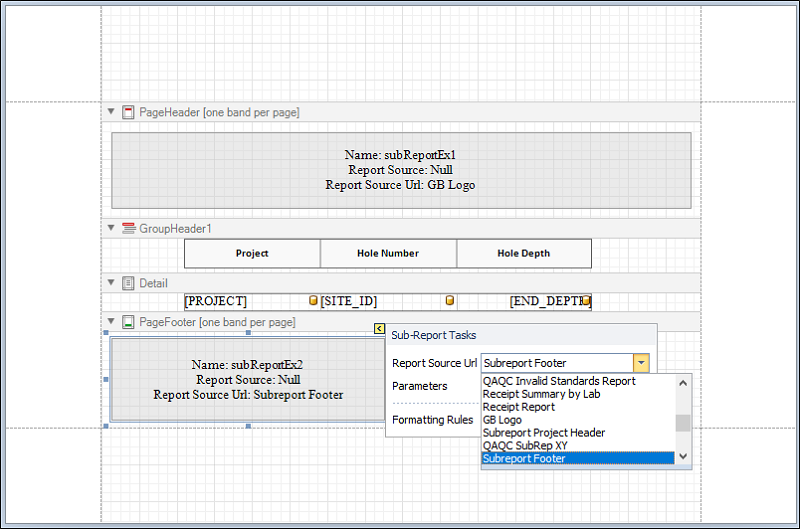Viewport: 800px width, 529px height.
Task: Select GB Logo from the dropdown list
Action: tap(502, 420)
